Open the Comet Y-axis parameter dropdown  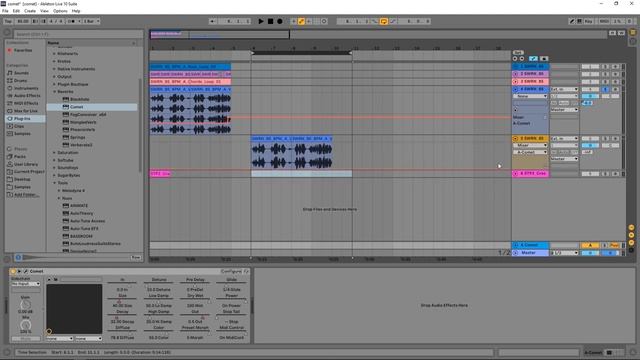point(89,338)
